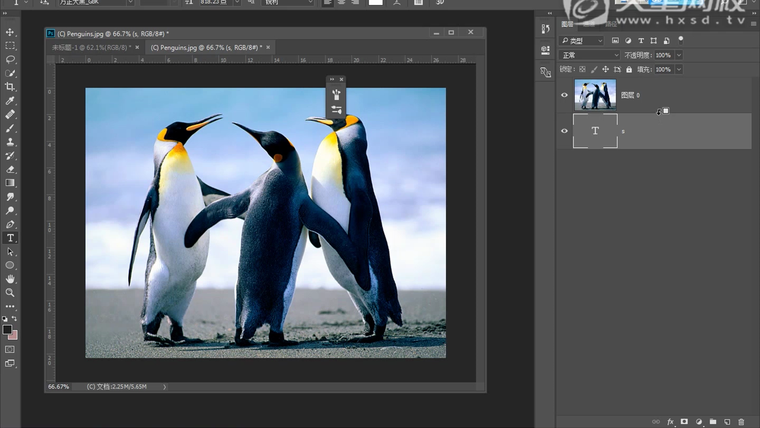Select the Move tool

(10, 32)
